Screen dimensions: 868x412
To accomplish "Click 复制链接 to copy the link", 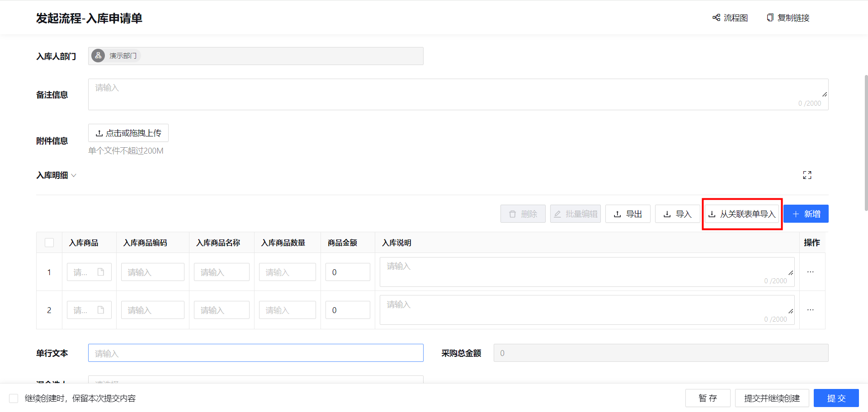I will point(788,18).
